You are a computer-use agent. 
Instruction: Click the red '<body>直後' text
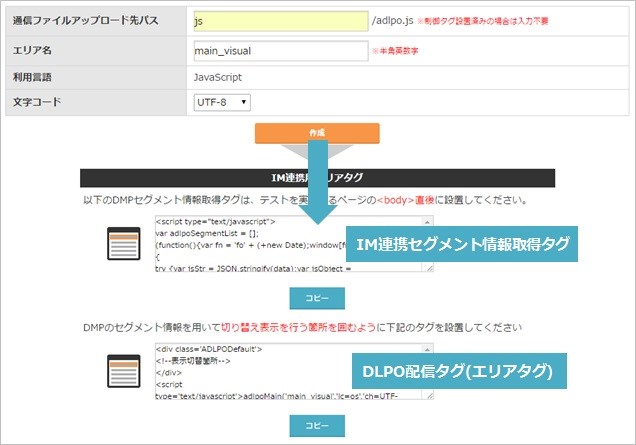pos(405,200)
